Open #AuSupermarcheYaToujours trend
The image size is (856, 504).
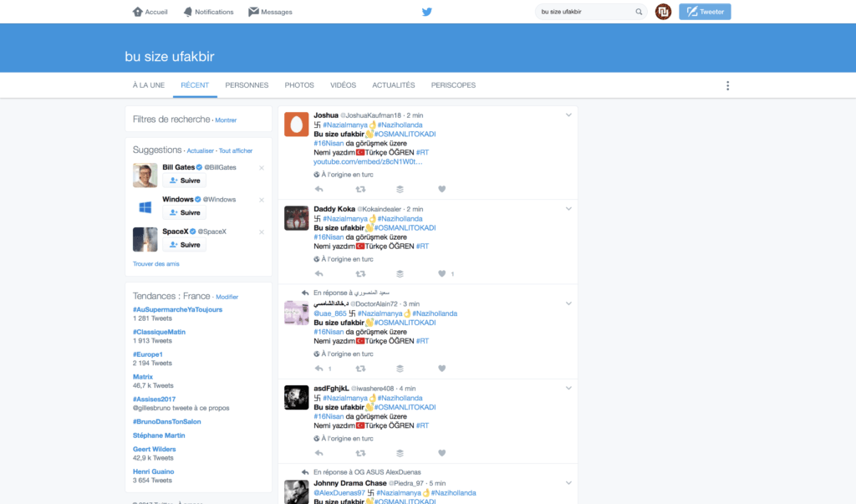[177, 309]
